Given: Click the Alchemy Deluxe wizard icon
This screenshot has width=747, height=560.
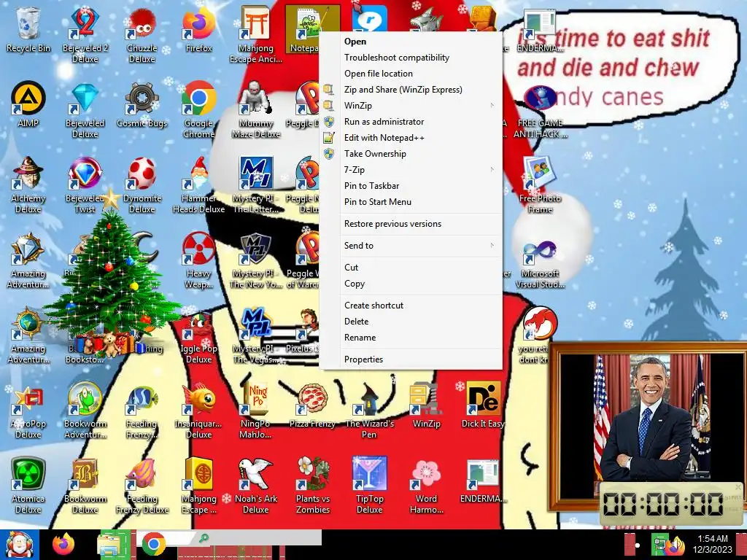Looking at the screenshot, I should tap(28, 184).
